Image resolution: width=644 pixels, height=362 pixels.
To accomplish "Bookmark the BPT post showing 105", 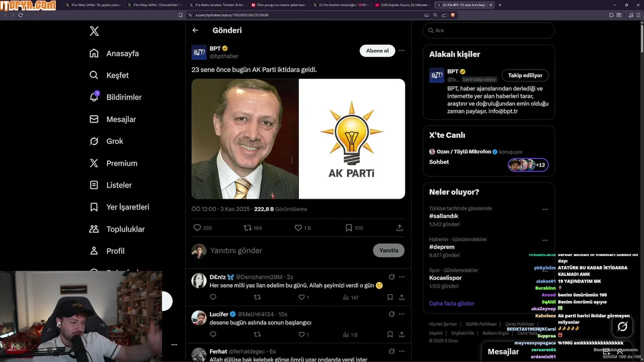I will tap(349, 228).
